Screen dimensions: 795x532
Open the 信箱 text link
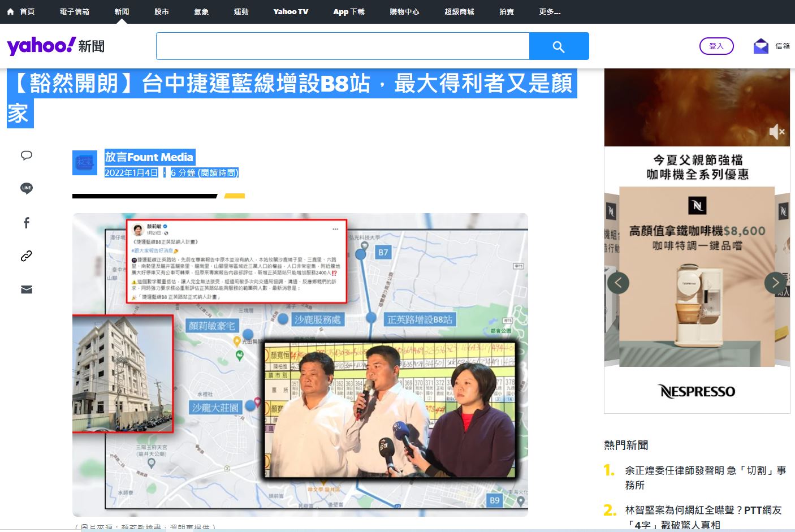pyautogui.click(x=783, y=46)
